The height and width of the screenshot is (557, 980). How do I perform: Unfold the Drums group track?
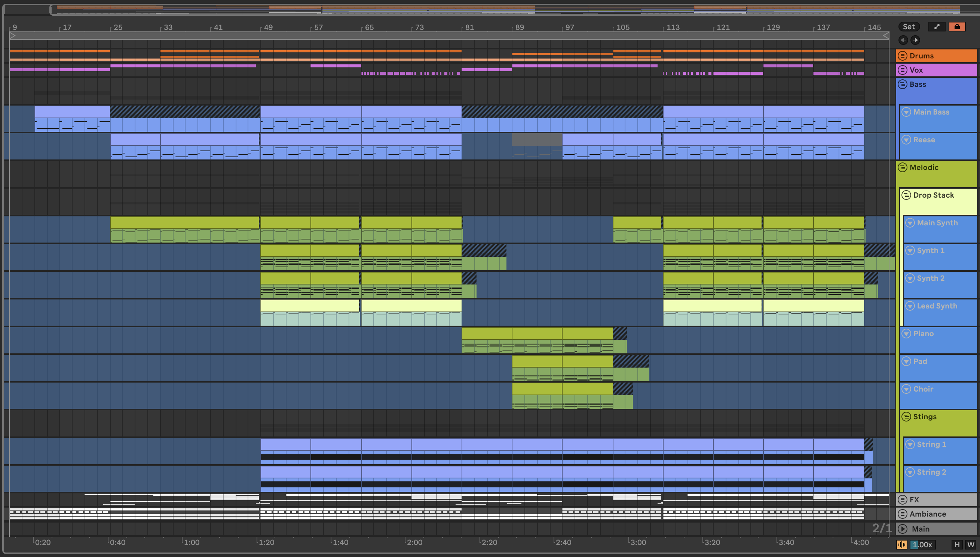coord(903,56)
